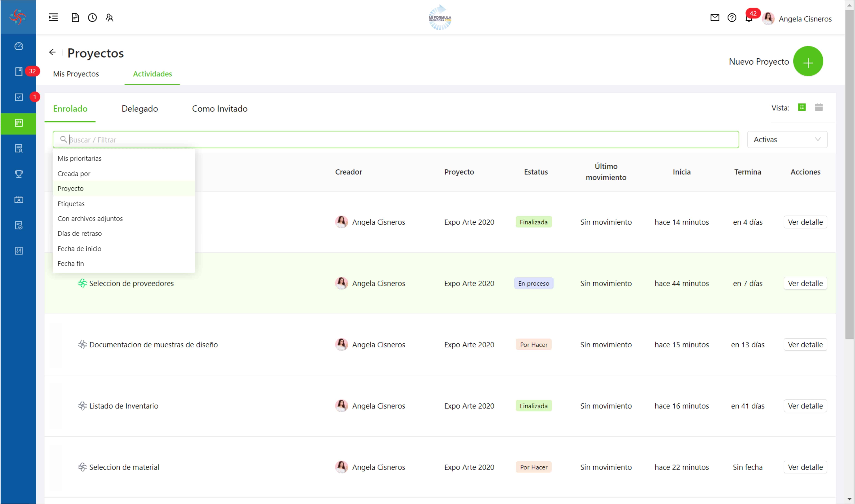Viewport: 855px width, 504px height.
Task: Click Ver detalle for Listado de Inventario
Action: coord(805,406)
